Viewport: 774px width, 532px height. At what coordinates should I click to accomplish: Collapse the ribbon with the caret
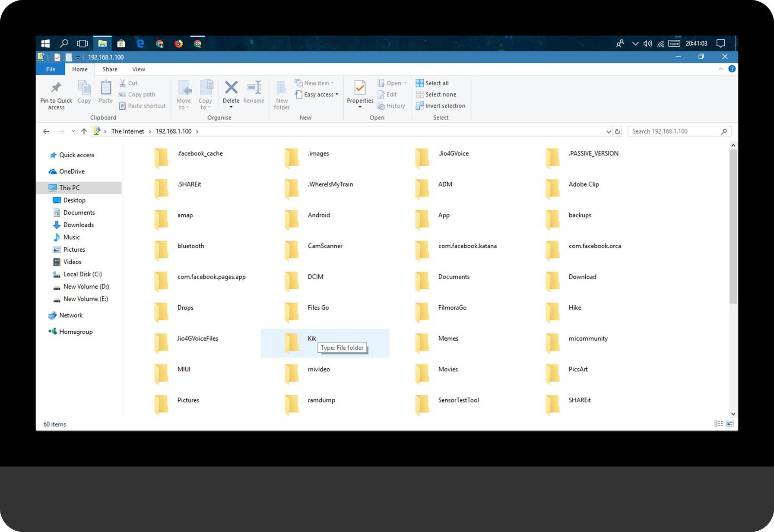[x=720, y=69]
